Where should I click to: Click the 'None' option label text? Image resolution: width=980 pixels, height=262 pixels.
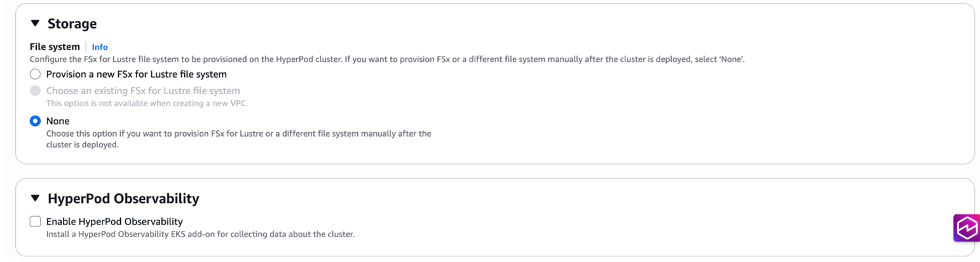pyautogui.click(x=58, y=121)
